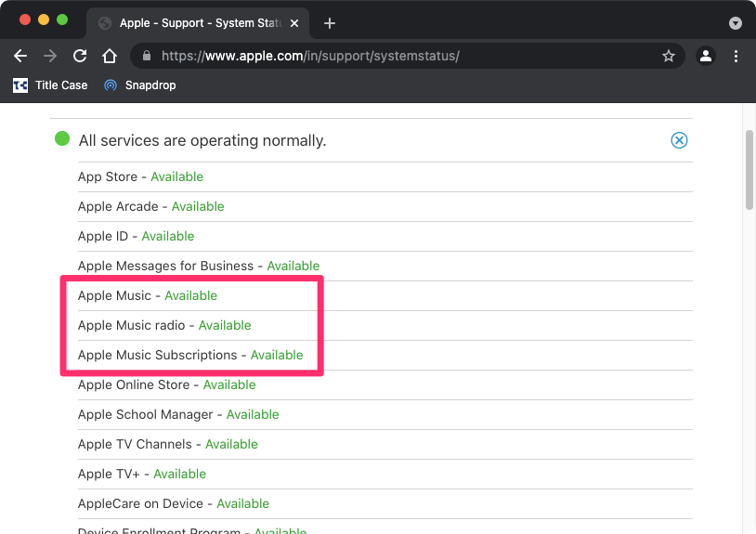The width and height of the screenshot is (756, 534).
Task: Reload the system status page
Action: 80,56
